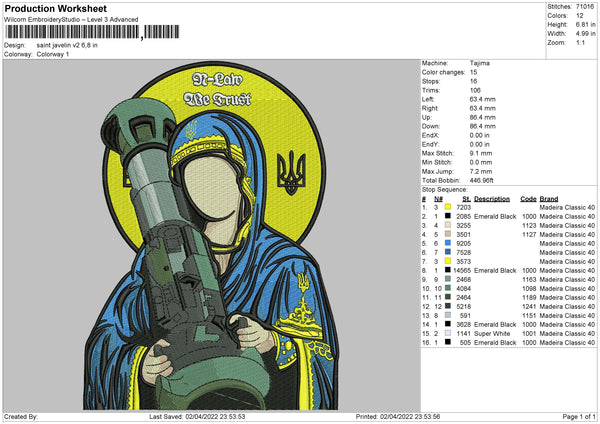The width and height of the screenshot is (600, 424).
Task: Click the design name 'saint javelin v2 6,8 in'
Action: (67, 45)
